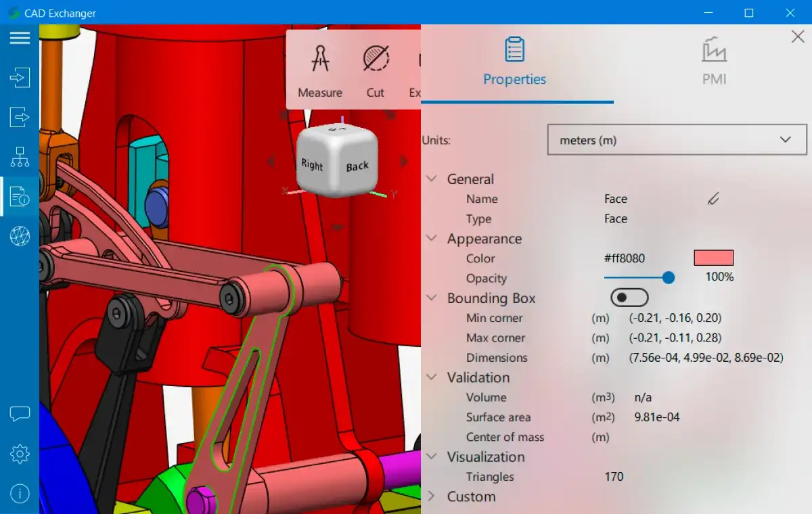Close the properties panel with X
Screen dimensions: 812x514
pyautogui.click(x=798, y=37)
